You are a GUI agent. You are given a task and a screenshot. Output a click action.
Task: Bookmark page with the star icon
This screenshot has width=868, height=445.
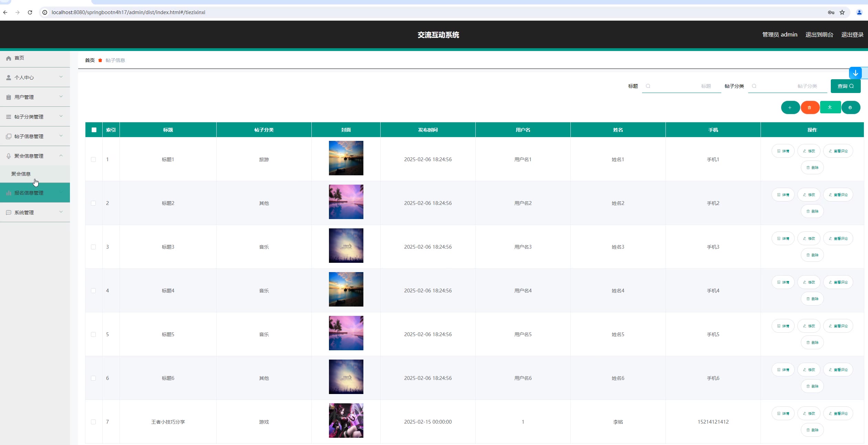842,12
